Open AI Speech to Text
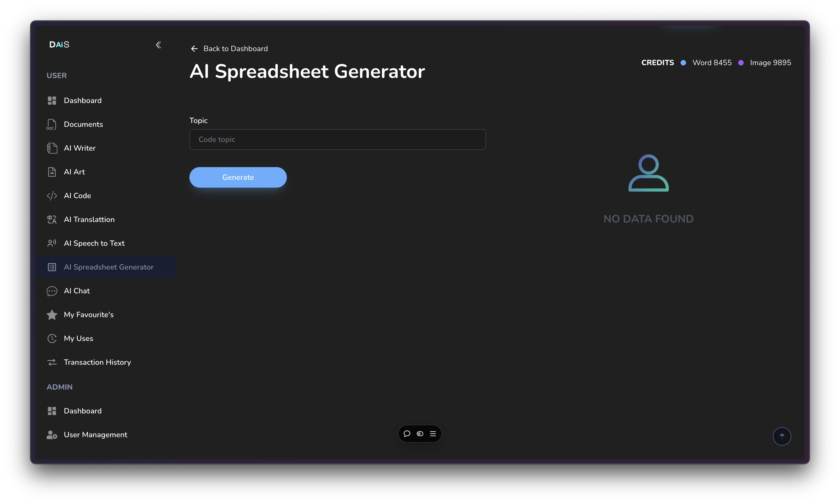The image size is (840, 504). pos(94,243)
